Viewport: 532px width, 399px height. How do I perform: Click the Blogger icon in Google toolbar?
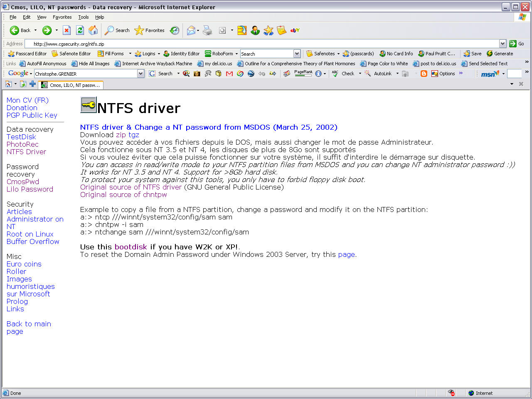click(x=424, y=74)
